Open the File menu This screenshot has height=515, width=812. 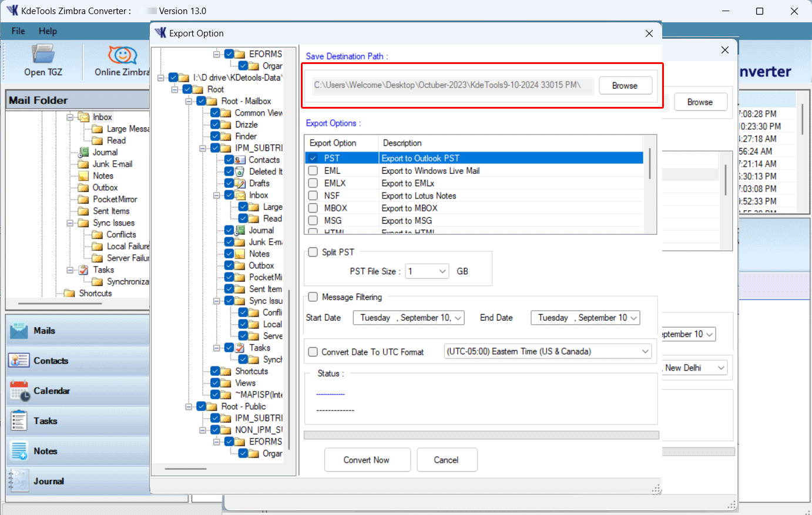click(x=18, y=31)
